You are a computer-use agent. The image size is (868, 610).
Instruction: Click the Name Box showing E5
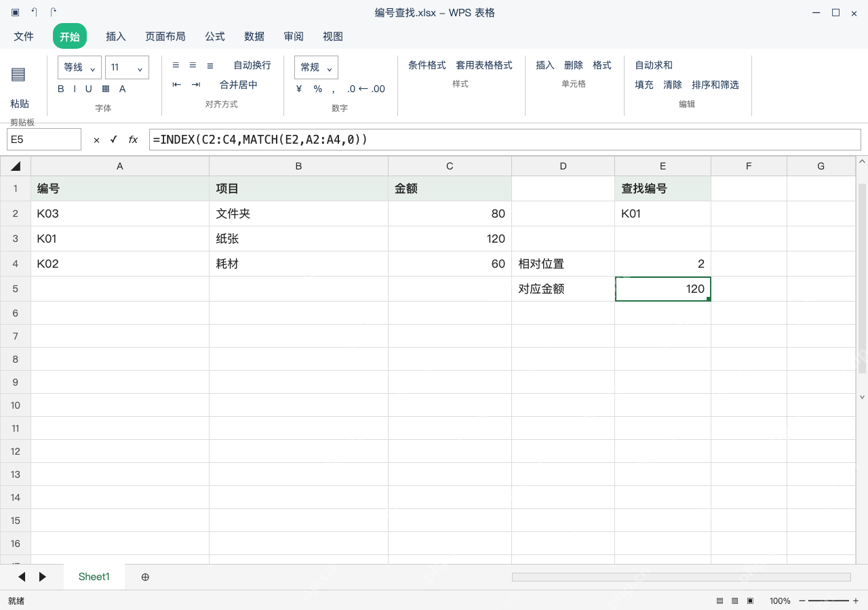(x=44, y=140)
